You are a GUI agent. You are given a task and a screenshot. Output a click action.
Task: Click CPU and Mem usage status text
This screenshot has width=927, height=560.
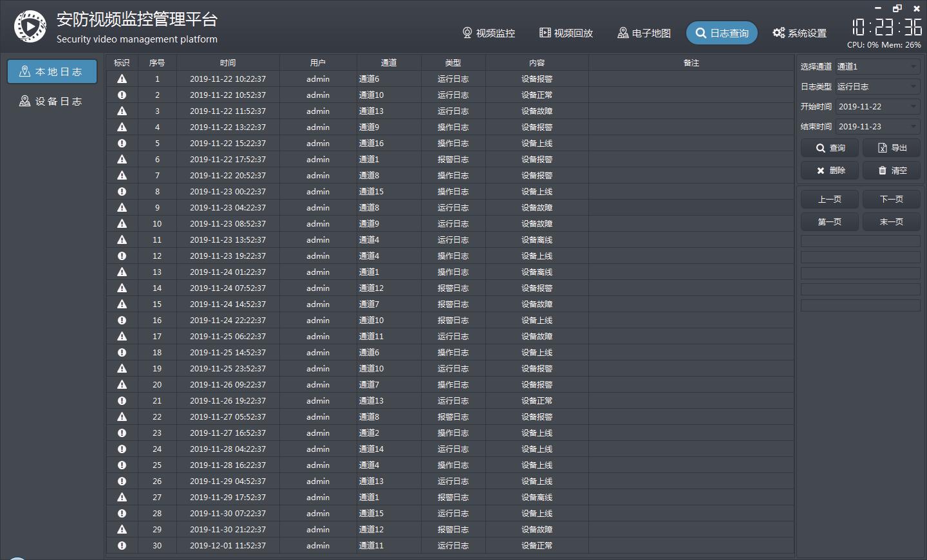tap(884, 45)
